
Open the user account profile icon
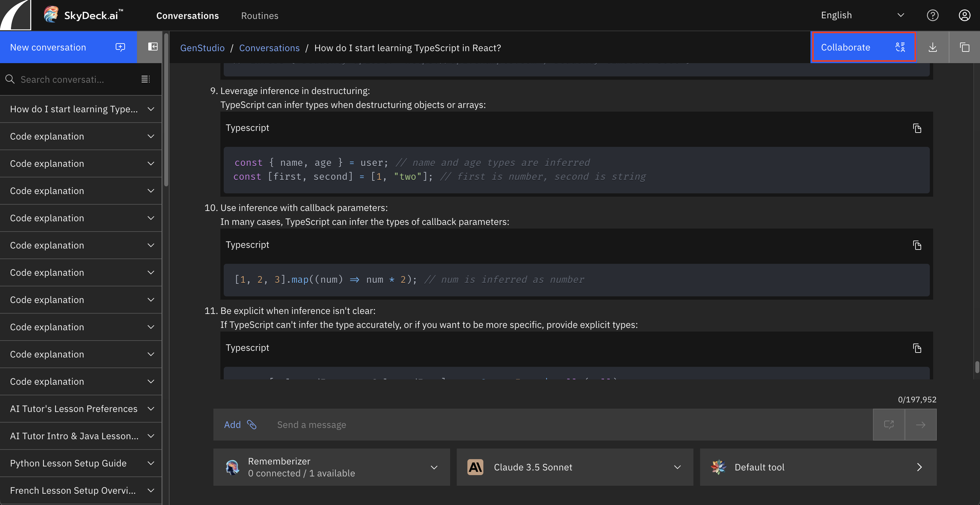click(964, 15)
